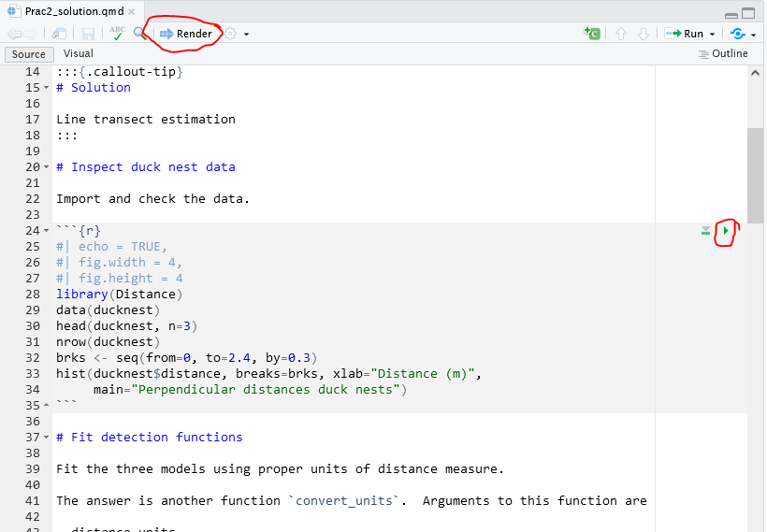Open the publish dropdown arrow
This screenshot has width=767, height=532.
pos(753,35)
